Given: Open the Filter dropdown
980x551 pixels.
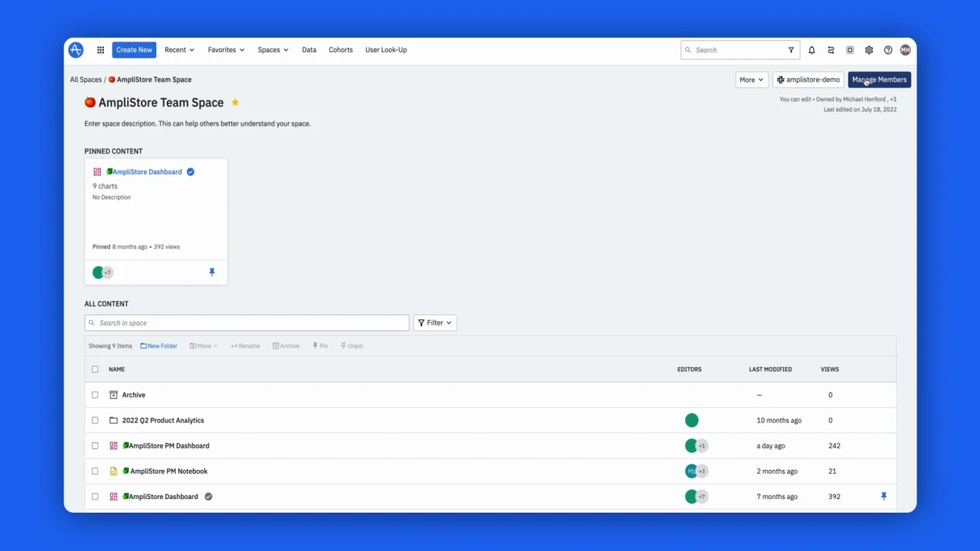Looking at the screenshot, I should [435, 323].
